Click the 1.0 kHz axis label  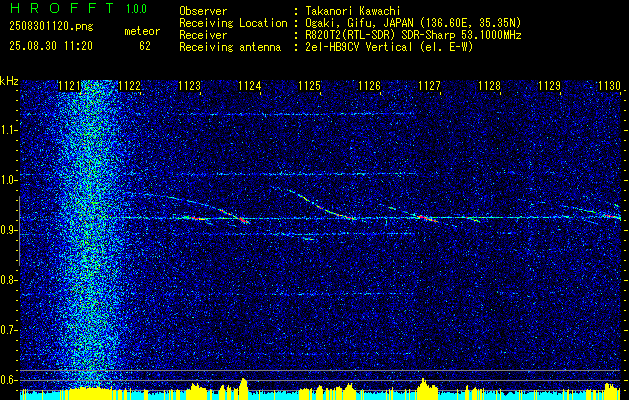[8, 180]
